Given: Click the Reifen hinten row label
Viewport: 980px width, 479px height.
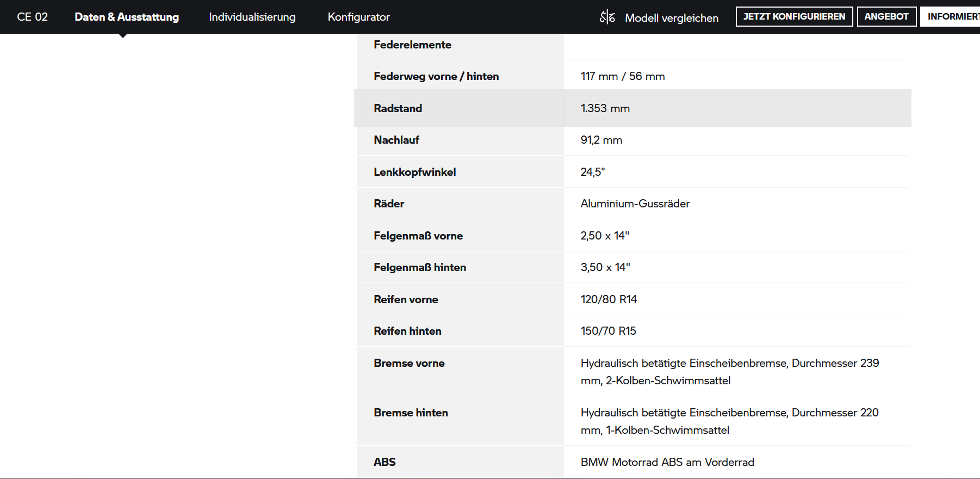Looking at the screenshot, I should 407,331.
